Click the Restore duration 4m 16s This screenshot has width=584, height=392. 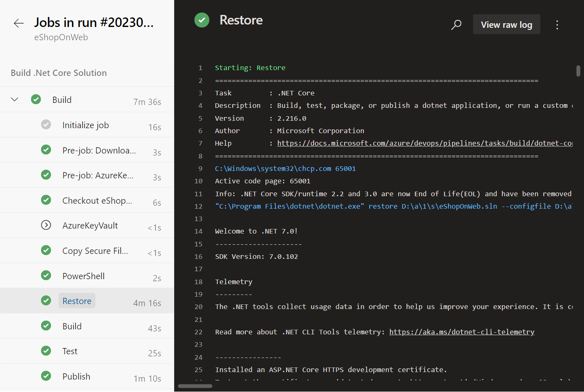click(x=147, y=303)
